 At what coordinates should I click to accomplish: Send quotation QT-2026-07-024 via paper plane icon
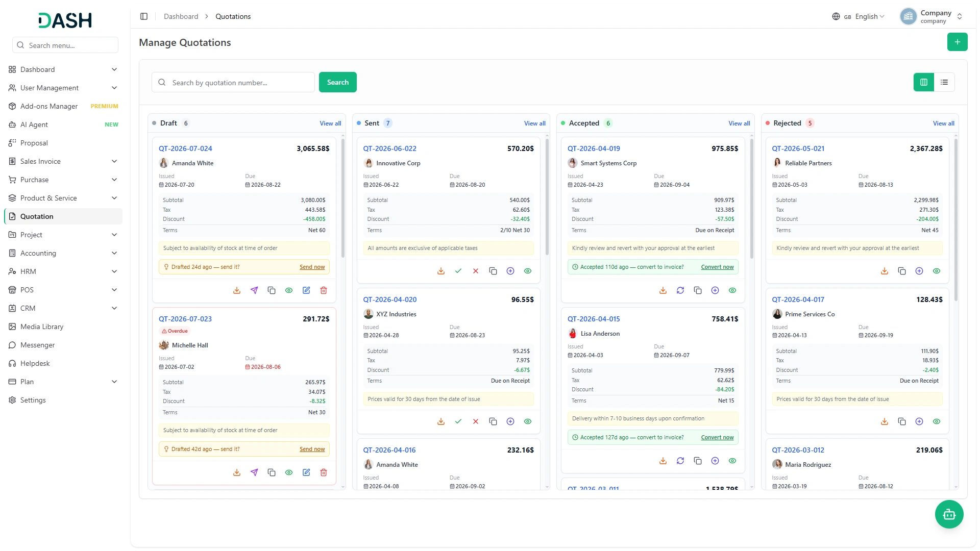pos(254,290)
